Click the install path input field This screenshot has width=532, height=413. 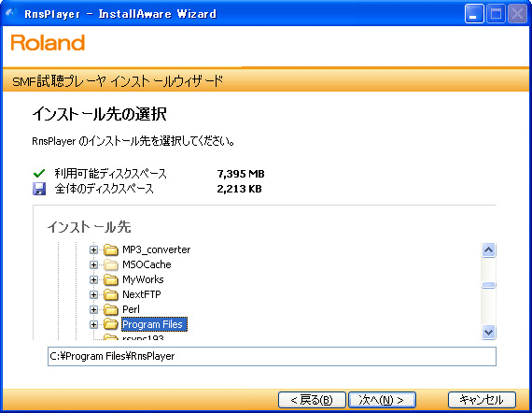(272, 356)
